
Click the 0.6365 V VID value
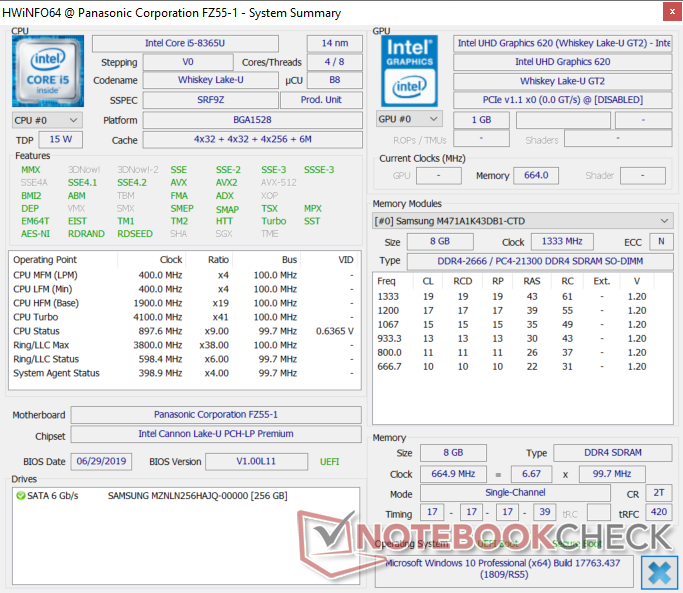pyautogui.click(x=335, y=331)
